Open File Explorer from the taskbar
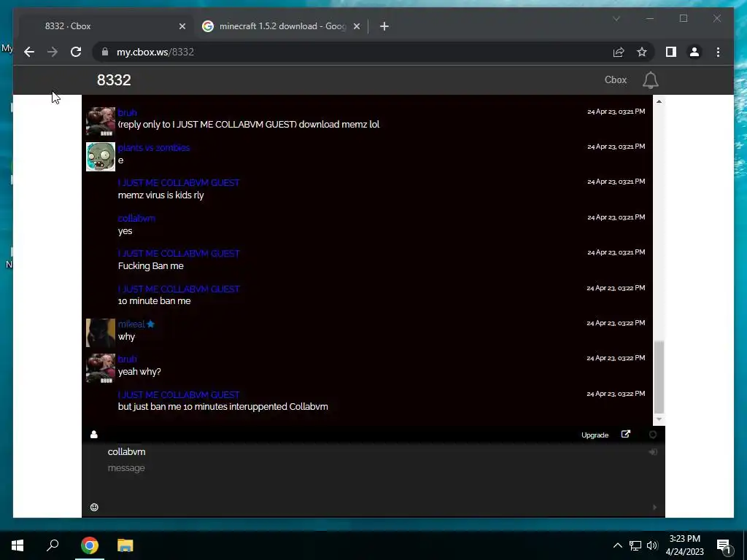Screen dimensions: 747x560 pos(125,545)
